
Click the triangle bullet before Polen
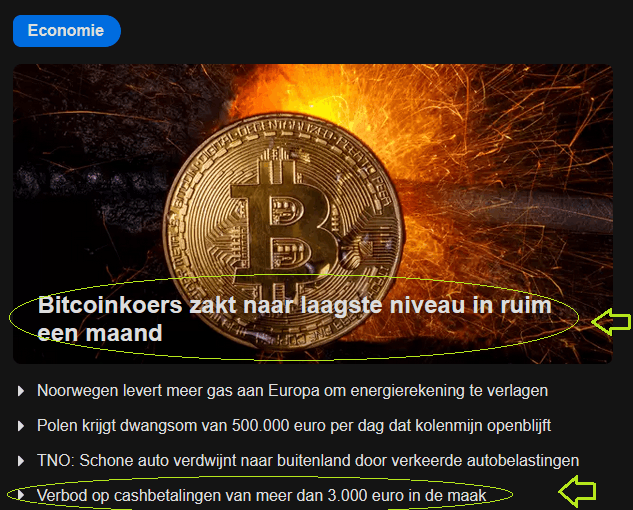tap(21, 426)
